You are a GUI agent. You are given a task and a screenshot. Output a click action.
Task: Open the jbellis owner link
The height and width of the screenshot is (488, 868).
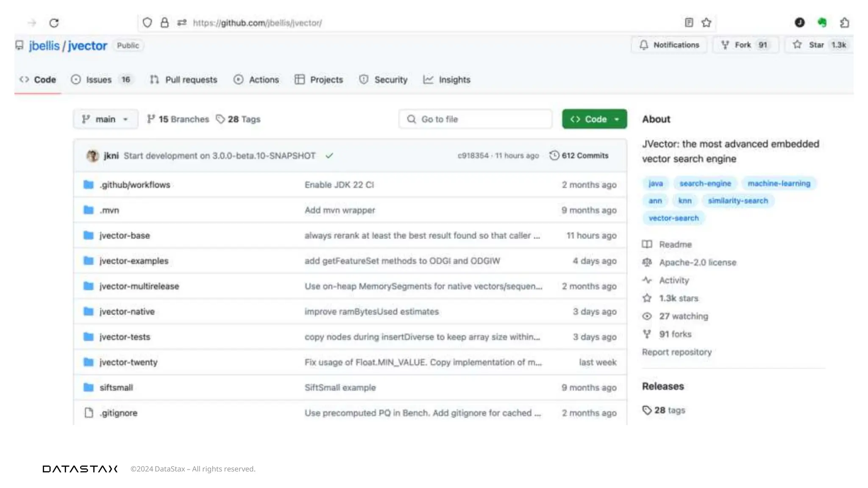44,46
